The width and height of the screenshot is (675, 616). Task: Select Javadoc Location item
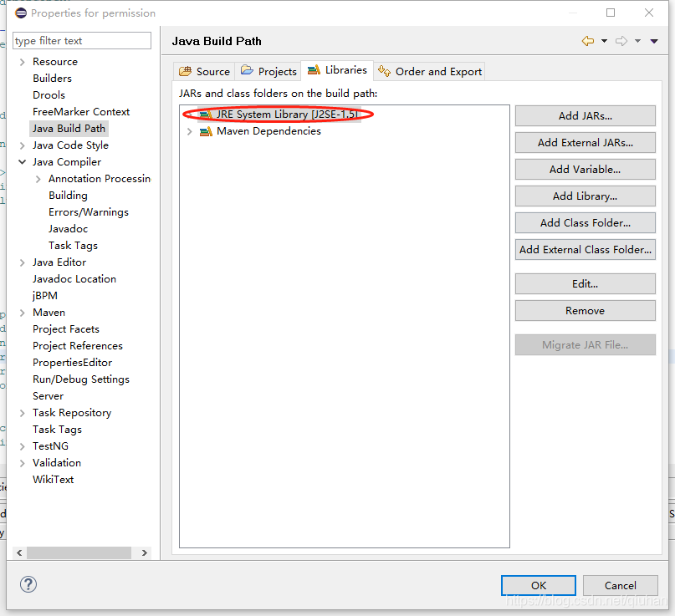(74, 279)
